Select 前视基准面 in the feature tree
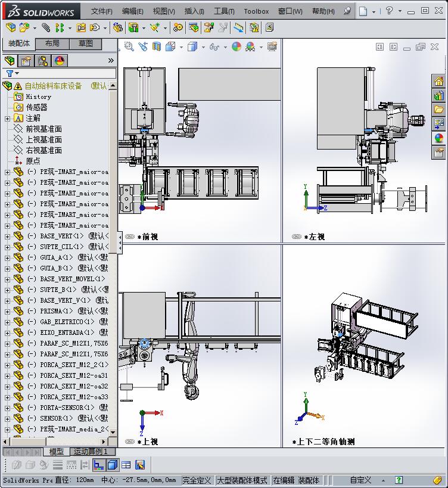Image resolution: width=448 pixels, height=488 pixels. 44,129
